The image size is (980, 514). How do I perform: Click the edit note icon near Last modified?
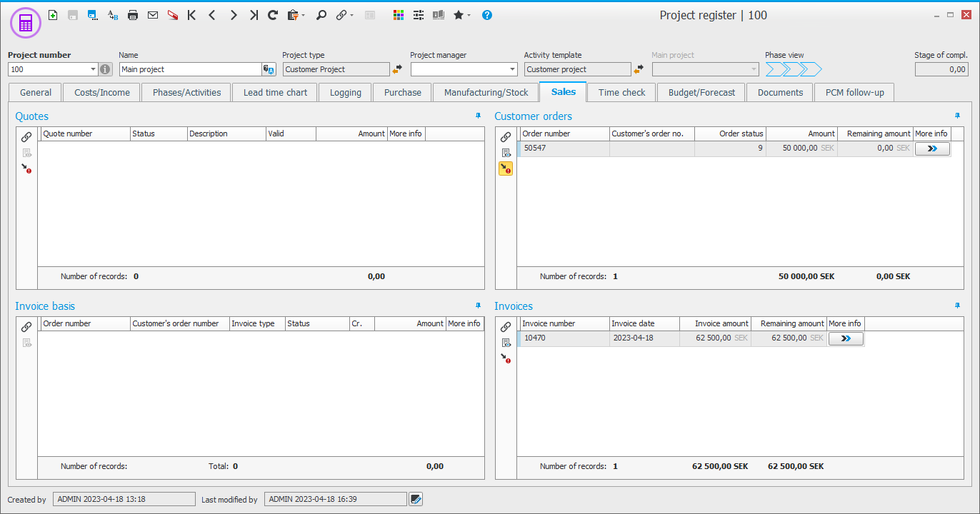(x=416, y=499)
